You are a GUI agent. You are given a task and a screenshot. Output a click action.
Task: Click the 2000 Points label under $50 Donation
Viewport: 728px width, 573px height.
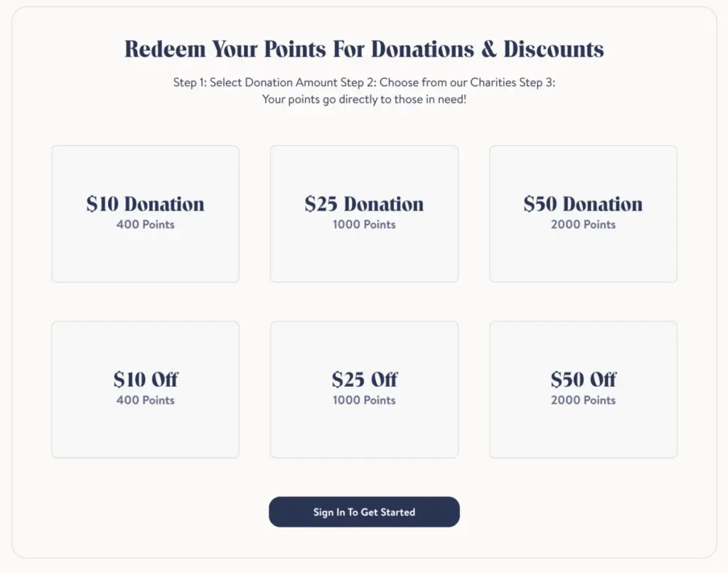583,225
